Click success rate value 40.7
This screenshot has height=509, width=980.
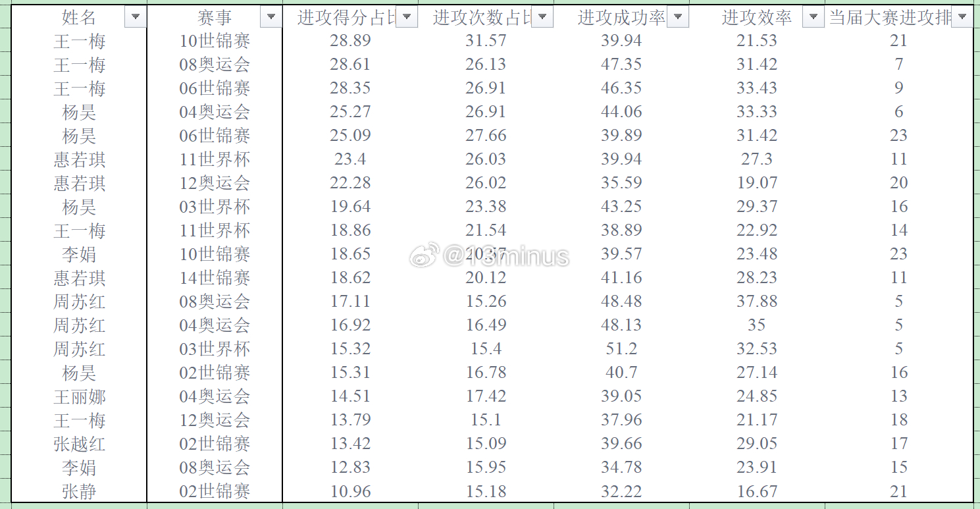click(621, 373)
